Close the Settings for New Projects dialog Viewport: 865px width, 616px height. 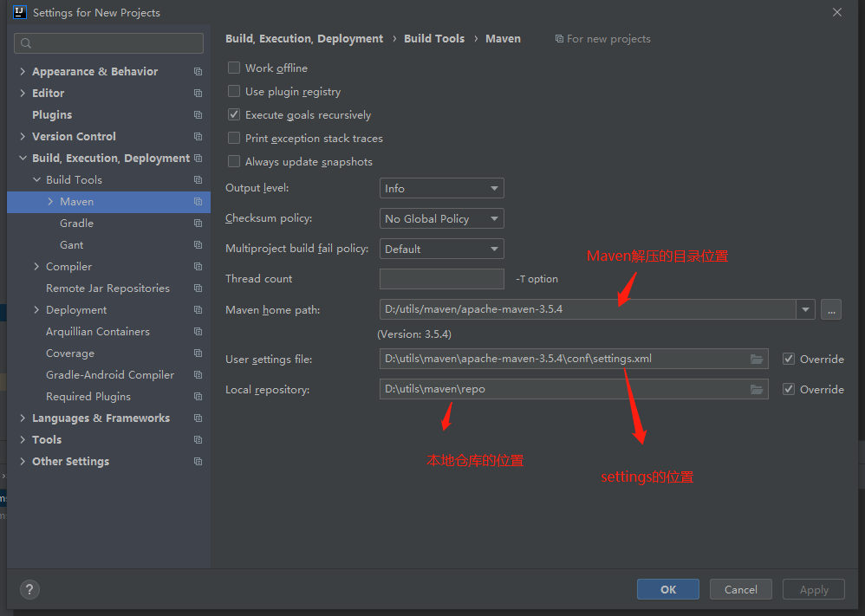(837, 12)
